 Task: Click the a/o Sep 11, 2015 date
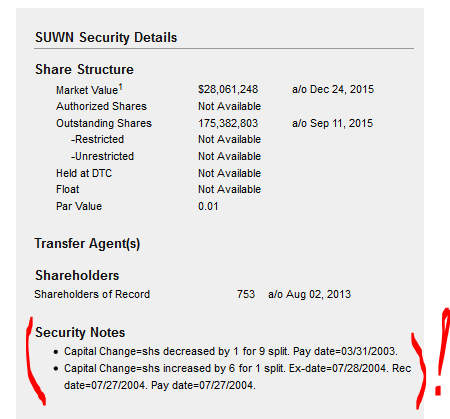click(332, 123)
